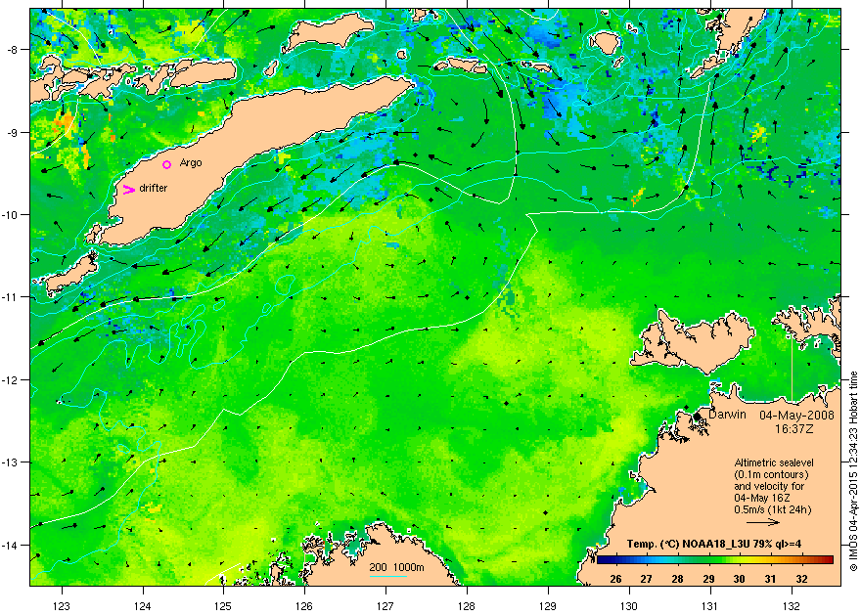
Task: Click the 'Argo' label text
Action: click(191, 163)
